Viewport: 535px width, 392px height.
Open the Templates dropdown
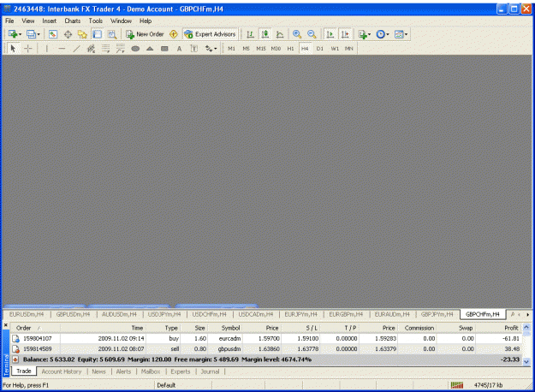401,34
